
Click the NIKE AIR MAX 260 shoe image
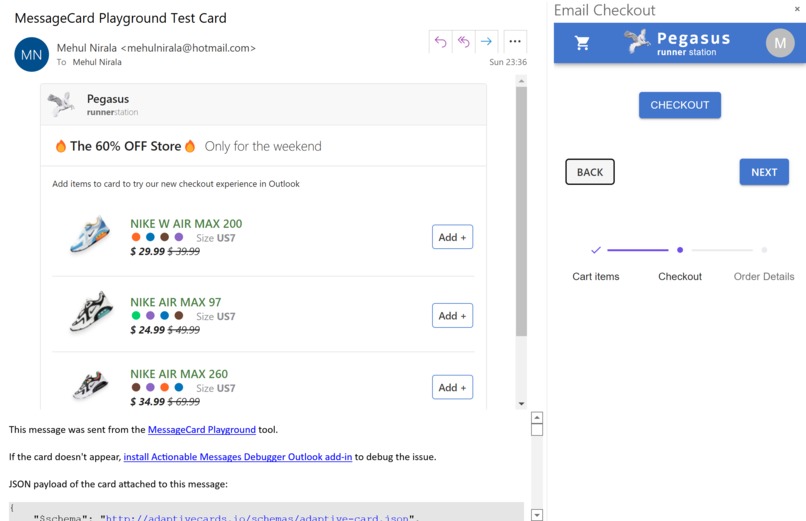pyautogui.click(x=90, y=385)
